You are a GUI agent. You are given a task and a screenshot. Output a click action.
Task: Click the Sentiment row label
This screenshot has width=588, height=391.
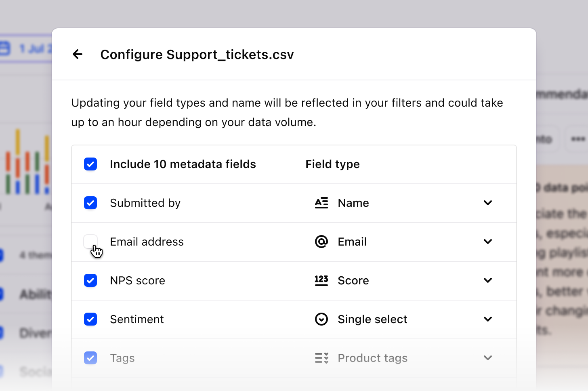point(137,319)
